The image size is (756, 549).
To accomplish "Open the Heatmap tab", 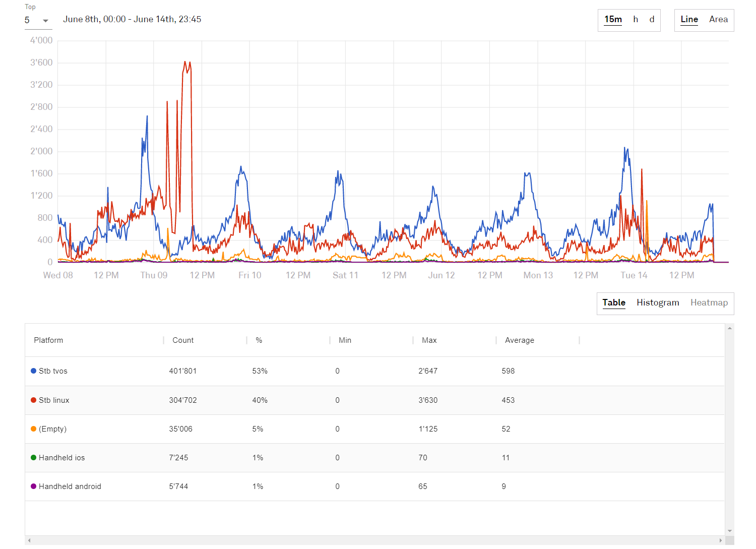I will pyautogui.click(x=709, y=302).
